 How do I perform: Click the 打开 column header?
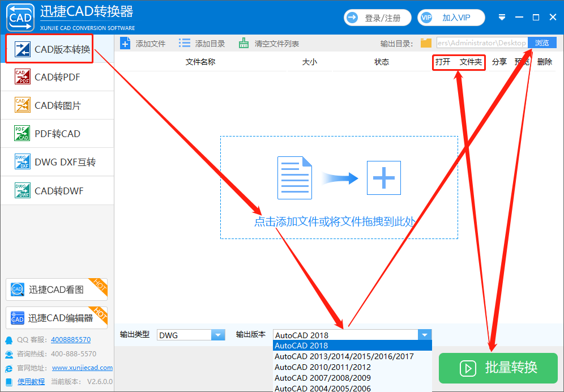pyautogui.click(x=443, y=62)
